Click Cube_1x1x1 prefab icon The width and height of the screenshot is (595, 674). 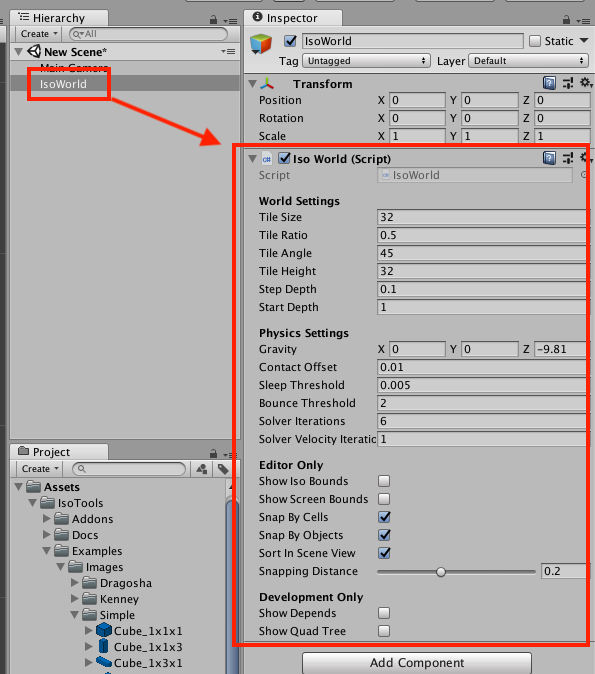point(104,631)
